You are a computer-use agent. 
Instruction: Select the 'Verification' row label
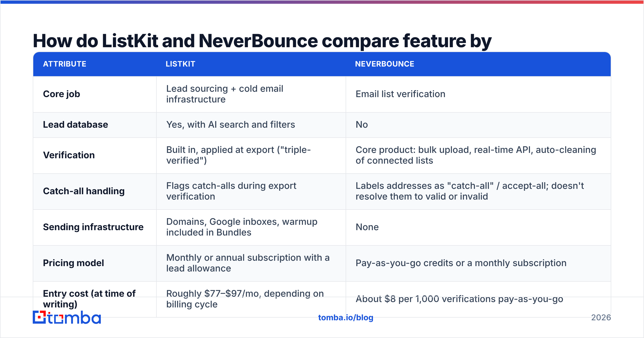pos(69,155)
